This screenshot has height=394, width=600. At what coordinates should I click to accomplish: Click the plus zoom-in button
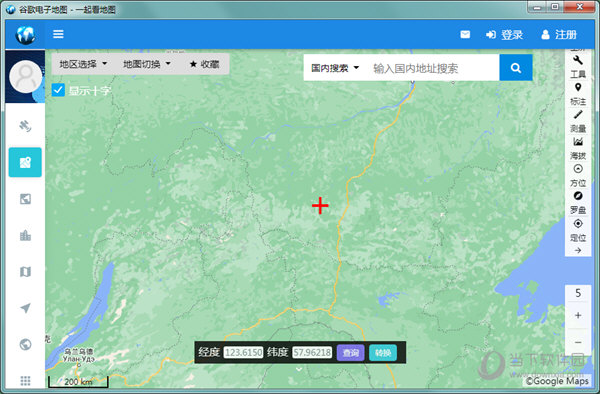pyautogui.click(x=578, y=315)
